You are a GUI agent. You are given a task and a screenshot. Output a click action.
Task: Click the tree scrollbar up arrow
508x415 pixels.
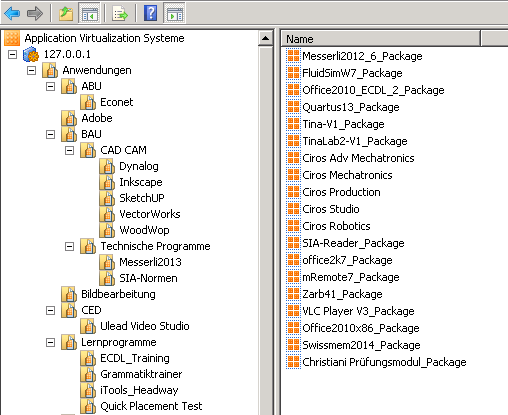tap(266, 38)
